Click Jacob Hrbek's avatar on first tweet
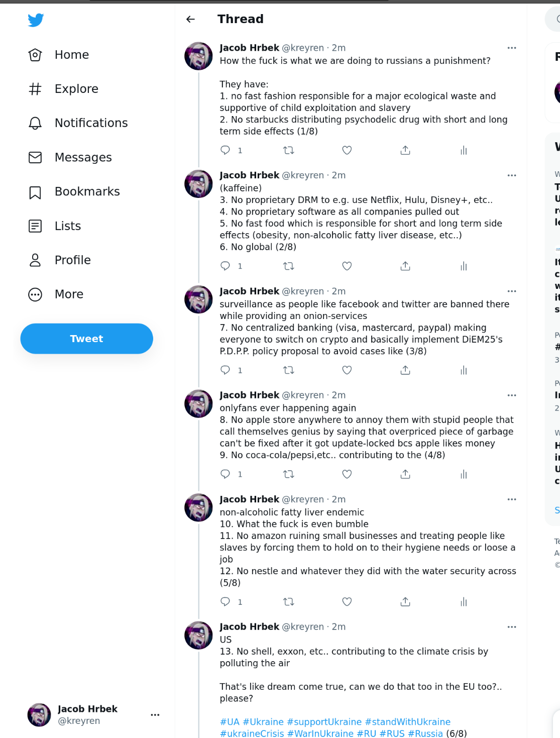The height and width of the screenshot is (738, 560). point(199,56)
